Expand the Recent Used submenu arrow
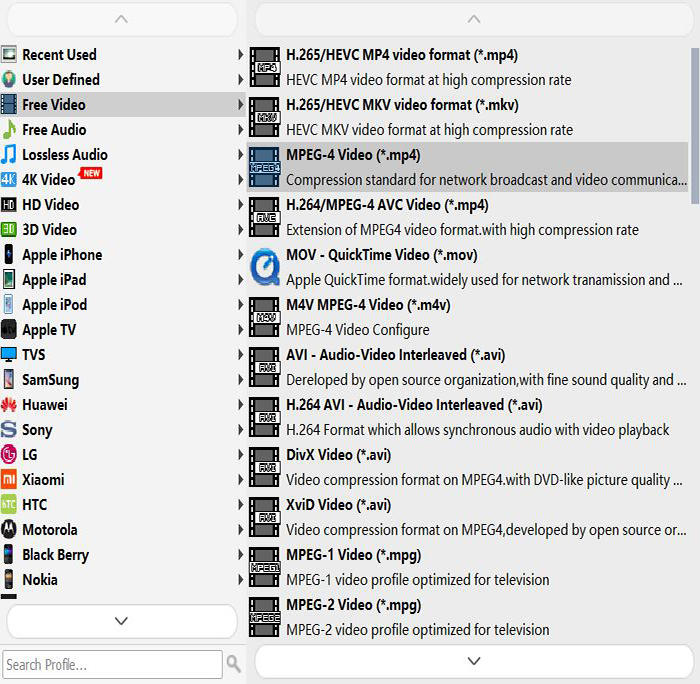The image size is (700, 684). [x=241, y=54]
